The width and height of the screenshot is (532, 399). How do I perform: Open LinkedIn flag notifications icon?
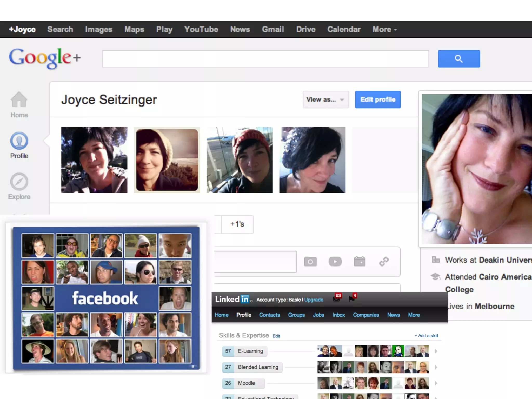point(352,299)
